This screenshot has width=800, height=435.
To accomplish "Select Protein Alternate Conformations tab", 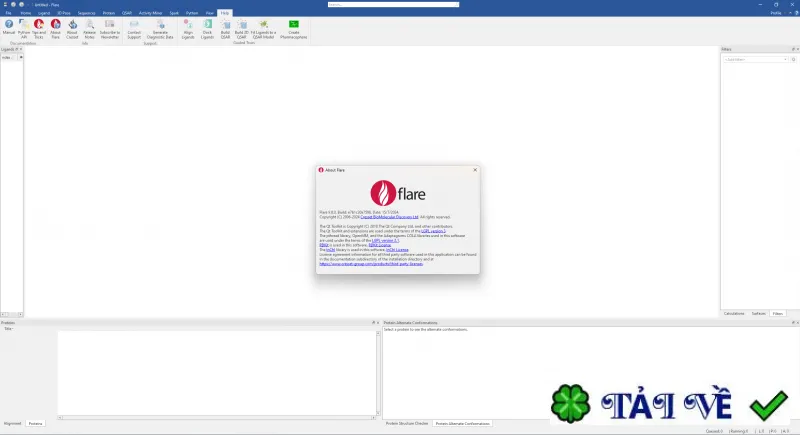I will tap(462, 424).
